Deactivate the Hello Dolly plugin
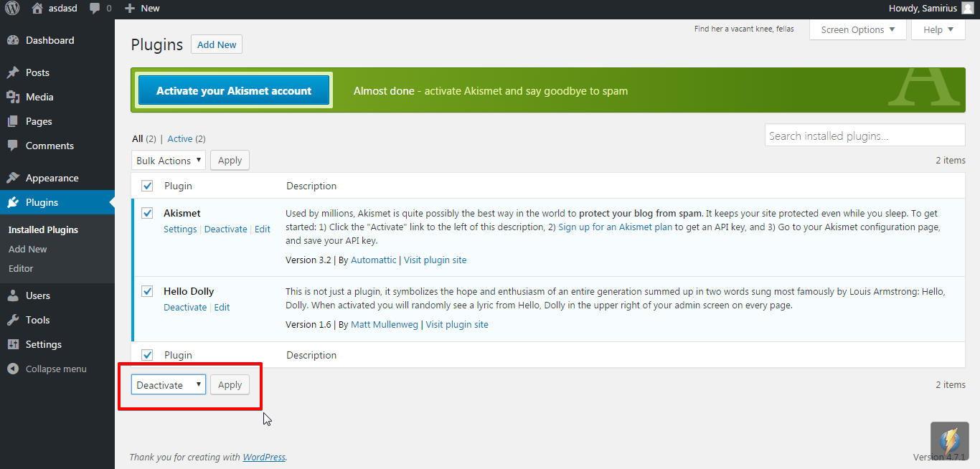The height and width of the screenshot is (469, 980). (x=185, y=308)
